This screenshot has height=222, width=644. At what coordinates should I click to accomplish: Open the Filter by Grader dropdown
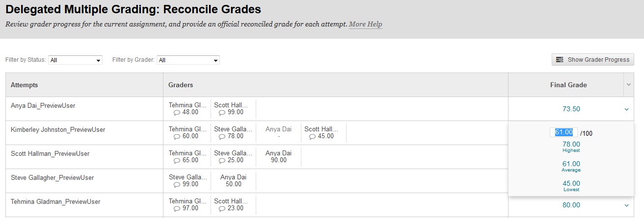click(188, 60)
